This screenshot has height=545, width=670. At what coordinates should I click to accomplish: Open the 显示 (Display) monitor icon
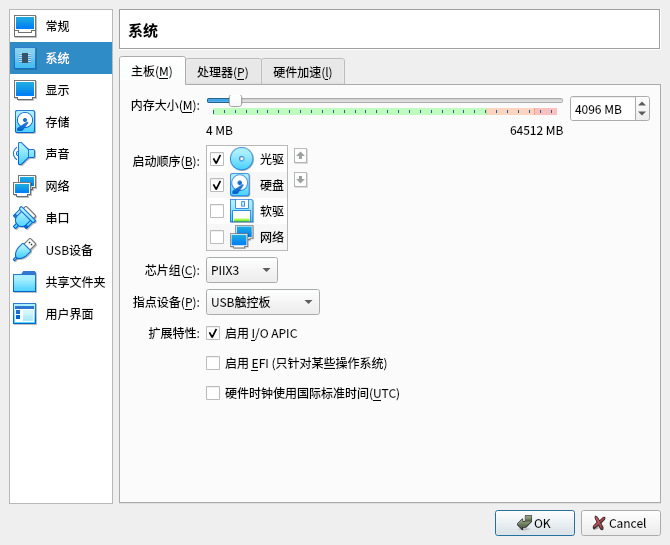pos(25,90)
